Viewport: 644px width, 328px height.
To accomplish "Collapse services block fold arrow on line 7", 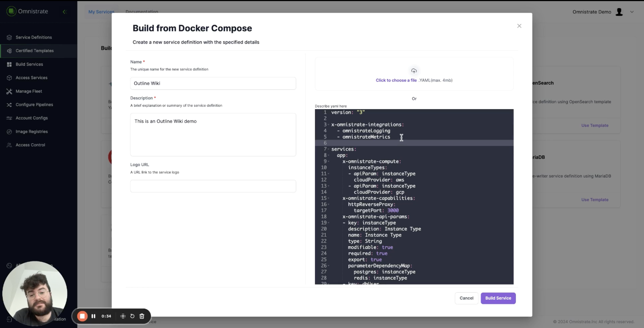I will click(x=329, y=149).
